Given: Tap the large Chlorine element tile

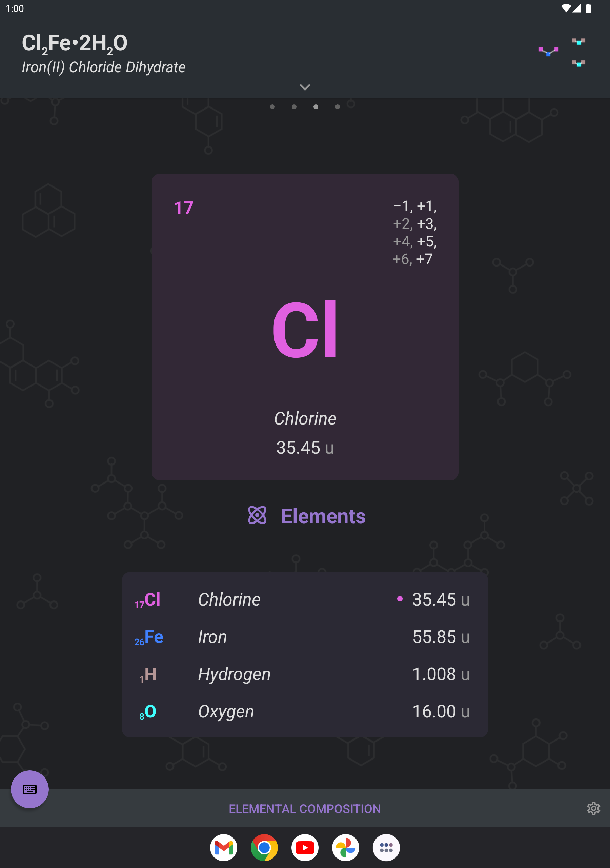Looking at the screenshot, I should 305,331.
